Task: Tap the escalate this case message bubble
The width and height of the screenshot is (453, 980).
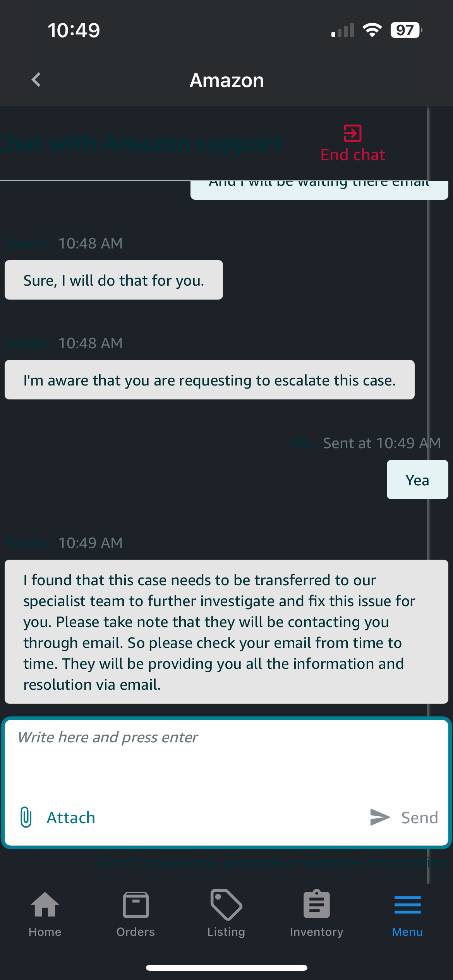Action: point(209,380)
